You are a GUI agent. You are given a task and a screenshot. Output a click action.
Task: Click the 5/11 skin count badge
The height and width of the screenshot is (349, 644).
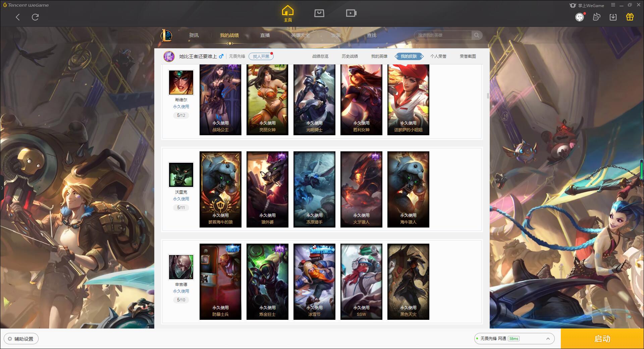coord(181,207)
